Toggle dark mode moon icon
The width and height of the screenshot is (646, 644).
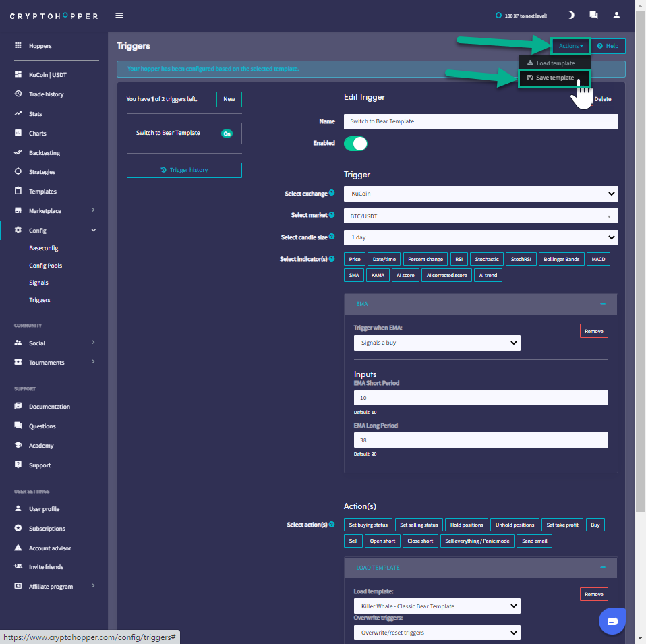click(571, 15)
